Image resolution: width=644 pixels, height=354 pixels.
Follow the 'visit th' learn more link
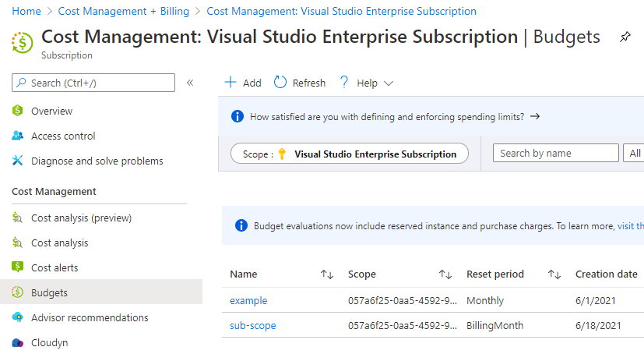631,226
